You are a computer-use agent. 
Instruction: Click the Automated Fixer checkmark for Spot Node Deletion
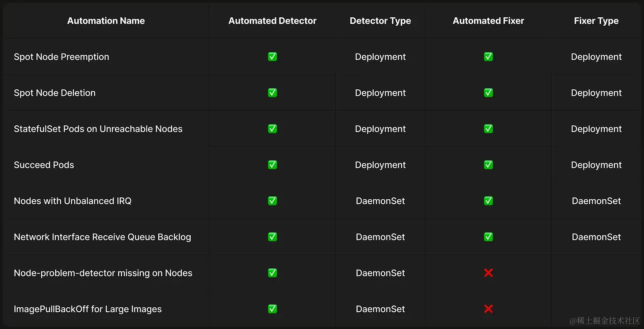[x=488, y=93]
